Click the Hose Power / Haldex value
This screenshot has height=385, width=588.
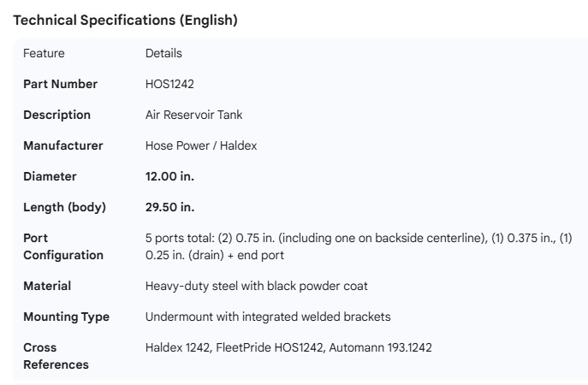pyautogui.click(x=201, y=145)
